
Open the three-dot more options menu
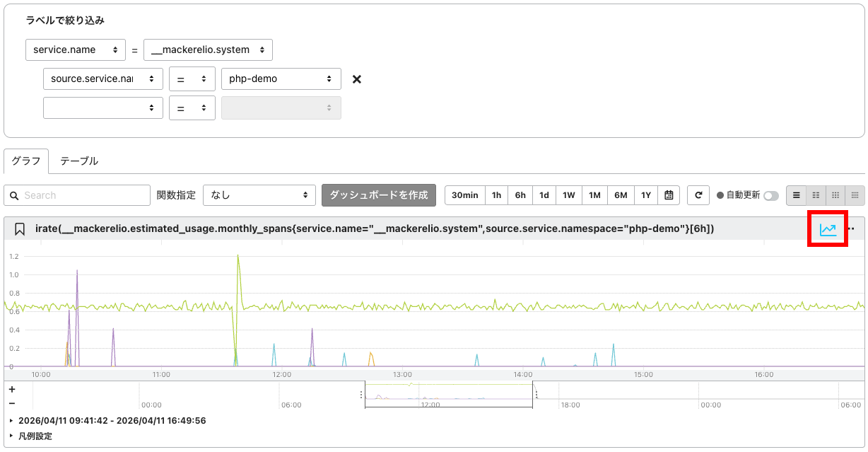click(x=852, y=229)
